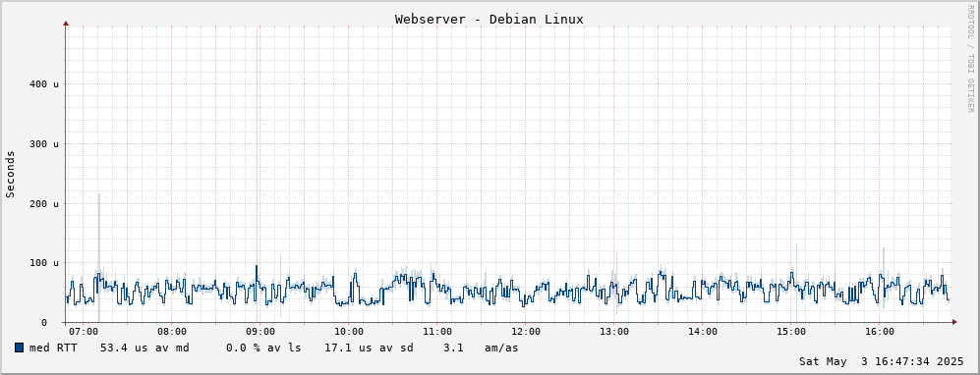
Task: Click the 17.1 us av sd statistic
Action: click(369, 348)
